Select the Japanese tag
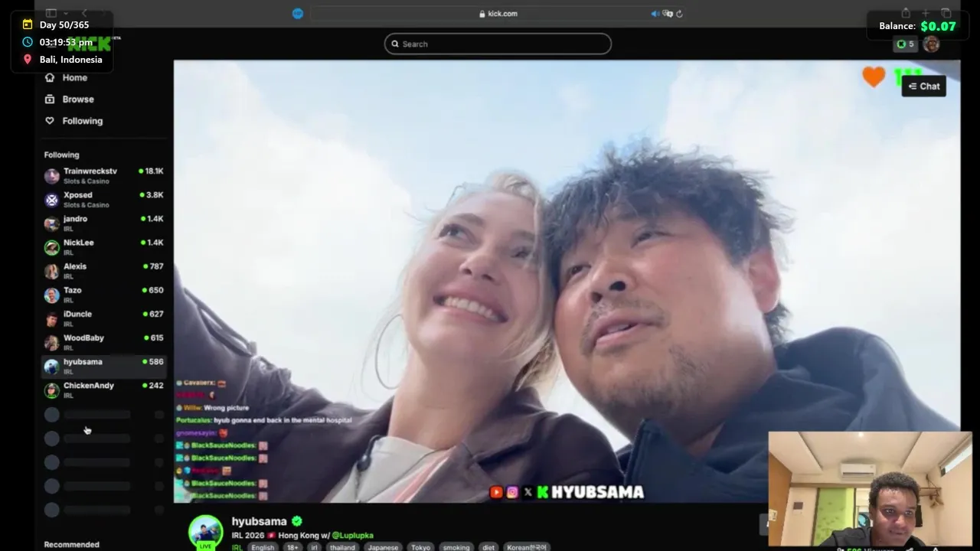 [383, 547]
